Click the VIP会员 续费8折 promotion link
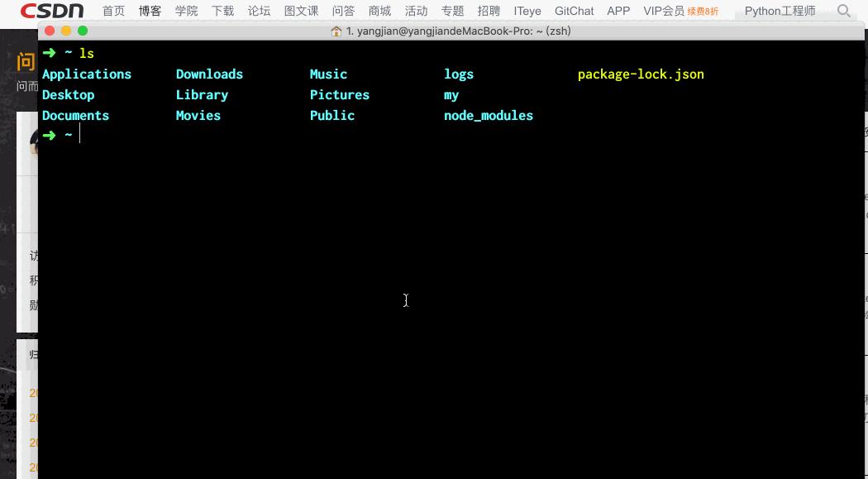Screen dimensions: 868x479 (x=679, y=11)
